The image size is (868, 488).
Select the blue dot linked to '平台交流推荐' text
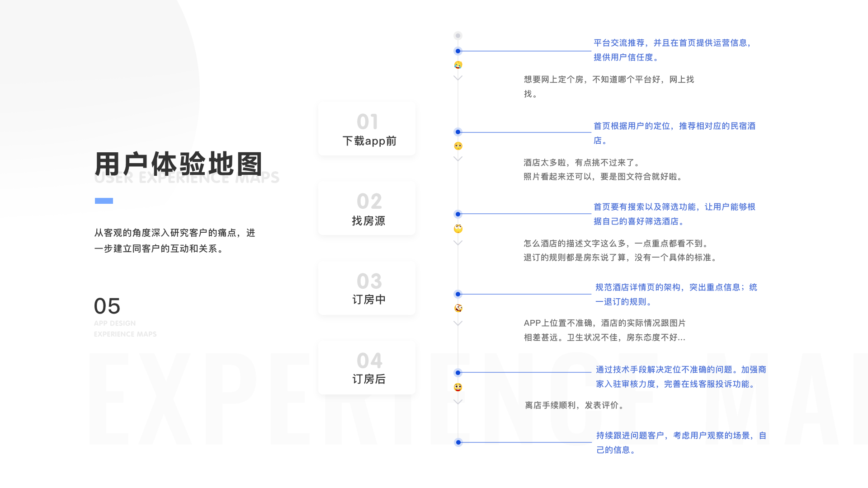click(x=458, y=51)
